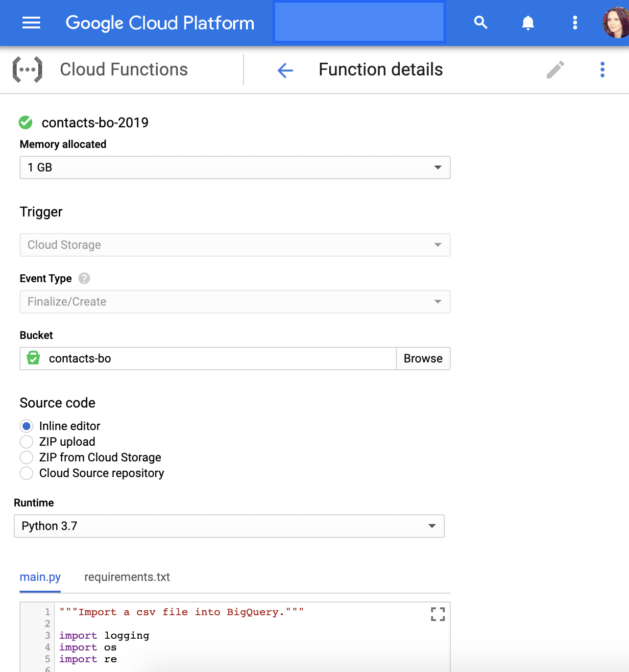Expand code editor to fullscreen
Image resolution: width=629 pixels, height=672 pixels.
click(437, 614)
